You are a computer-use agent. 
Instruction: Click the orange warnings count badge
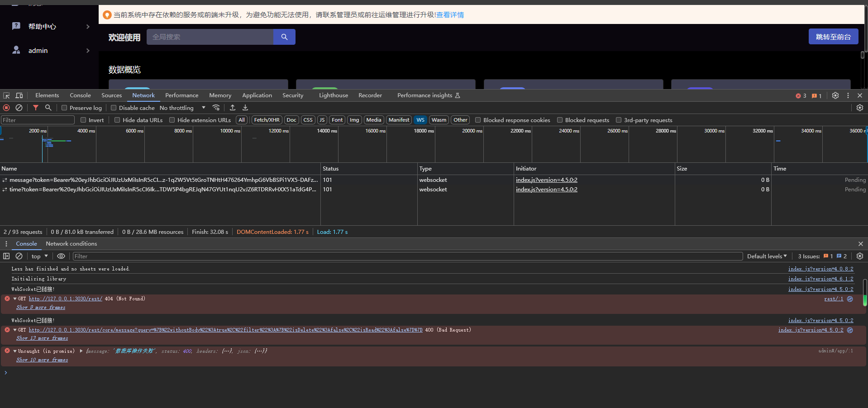pos(817,96)
